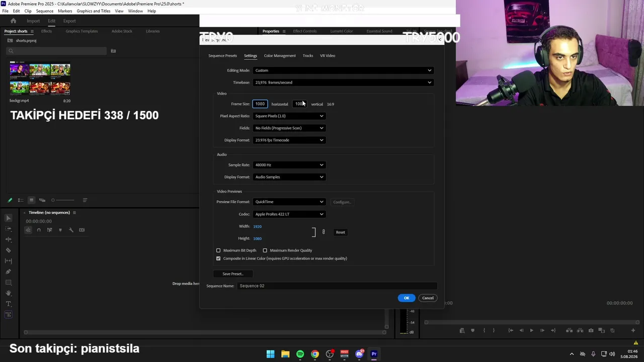Open the Sample Rate dropdown
Viewport: 644px width, 362px height.
click(x=289, y=165)
